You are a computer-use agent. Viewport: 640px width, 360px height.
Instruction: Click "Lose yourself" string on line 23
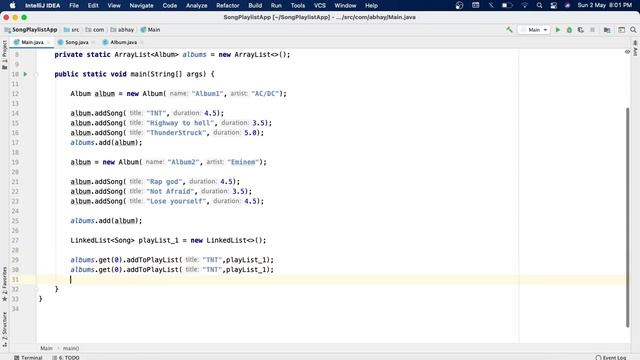point(176,201)
